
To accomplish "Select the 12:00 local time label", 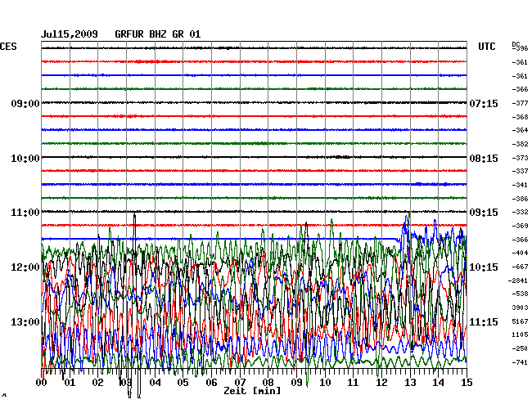I will pos(25,267).
